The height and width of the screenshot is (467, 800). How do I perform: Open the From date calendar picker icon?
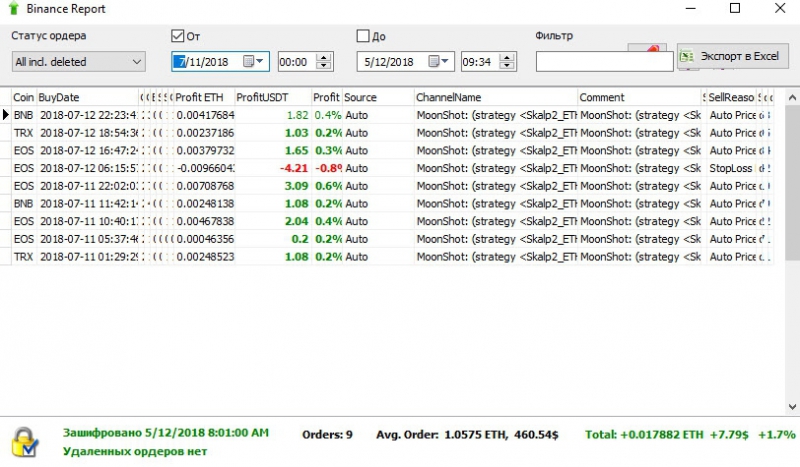tap(248, 62)
